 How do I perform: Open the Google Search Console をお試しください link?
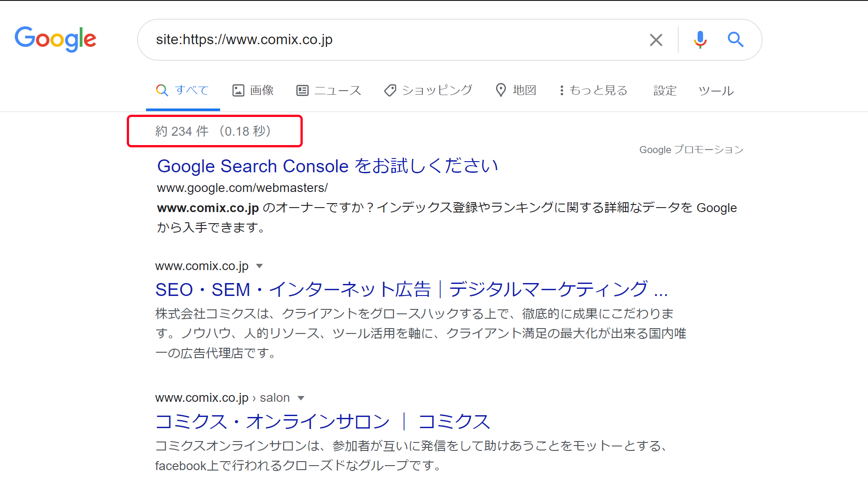(x=328, y=166)
